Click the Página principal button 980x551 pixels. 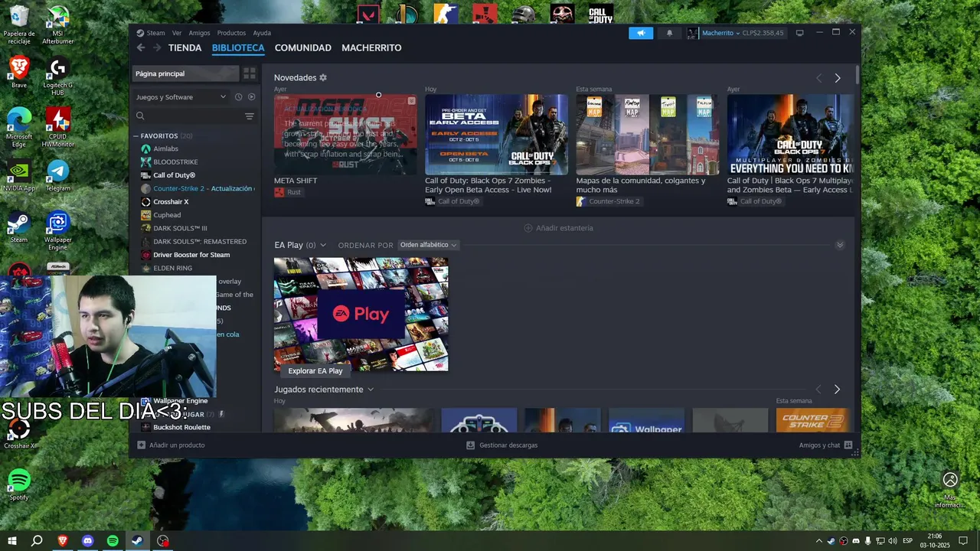[x=185, y=73]
